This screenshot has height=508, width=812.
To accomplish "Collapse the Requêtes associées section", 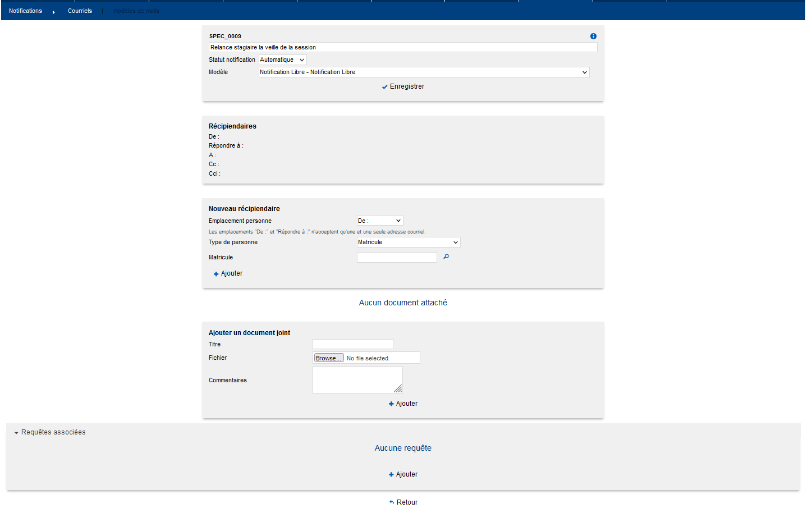I will point(50,432).
